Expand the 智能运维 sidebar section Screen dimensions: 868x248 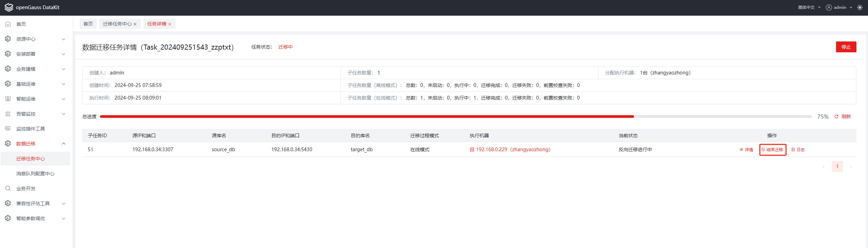click(x=35, y=99)
